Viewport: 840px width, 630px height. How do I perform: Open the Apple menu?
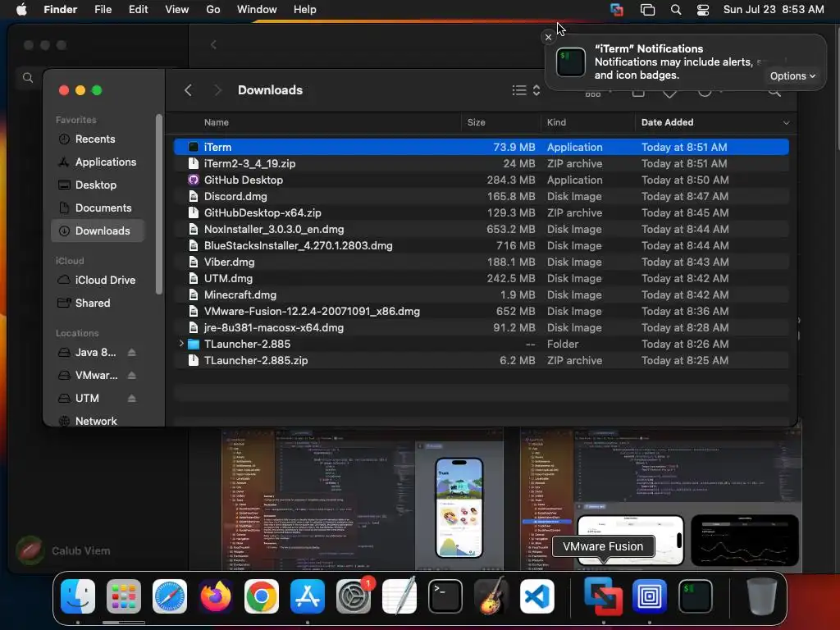[21, 10]
